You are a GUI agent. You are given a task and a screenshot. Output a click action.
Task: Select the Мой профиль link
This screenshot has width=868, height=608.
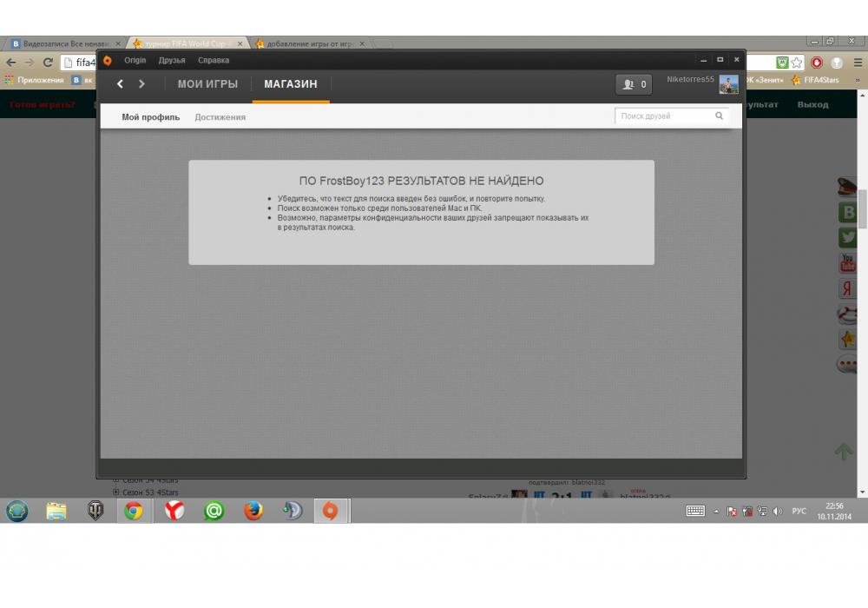pos(150,117)
